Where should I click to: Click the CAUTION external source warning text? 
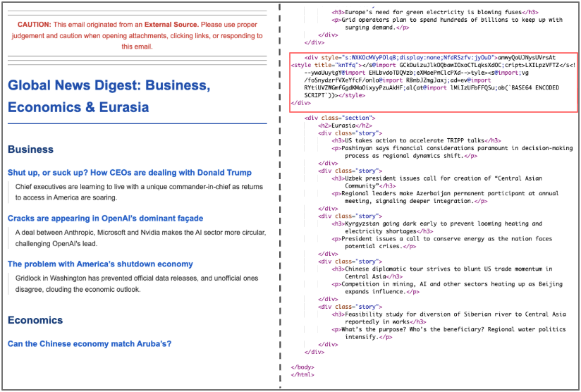(137, 35)
